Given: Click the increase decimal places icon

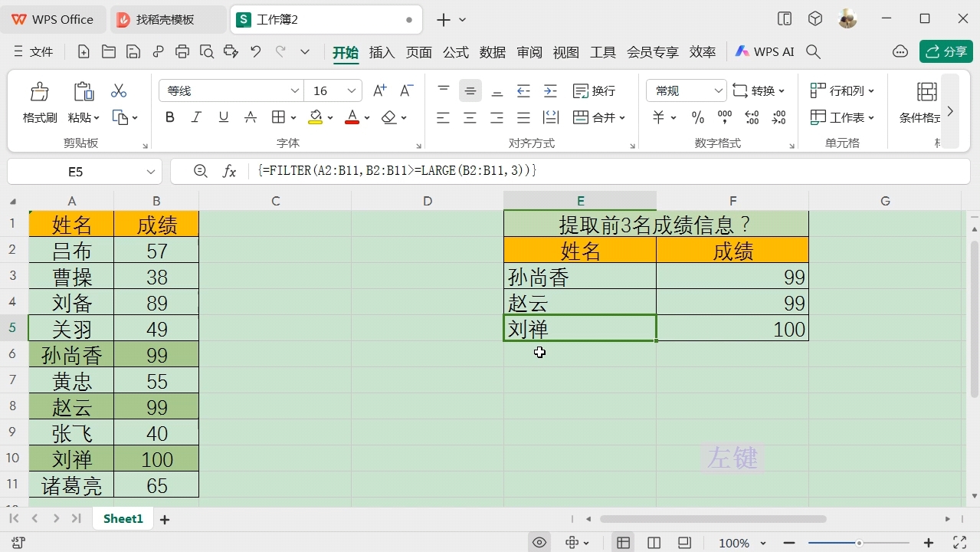Looking at the screenshot, I should pos(751,117).
